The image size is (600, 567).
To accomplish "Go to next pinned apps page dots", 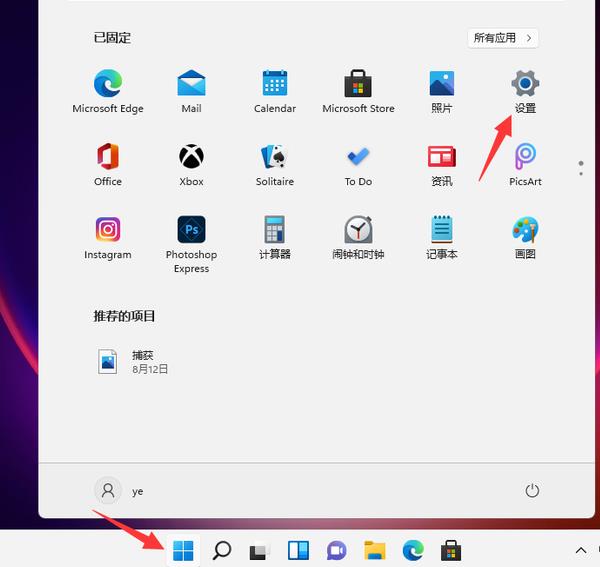I will [x=581, y=168].
